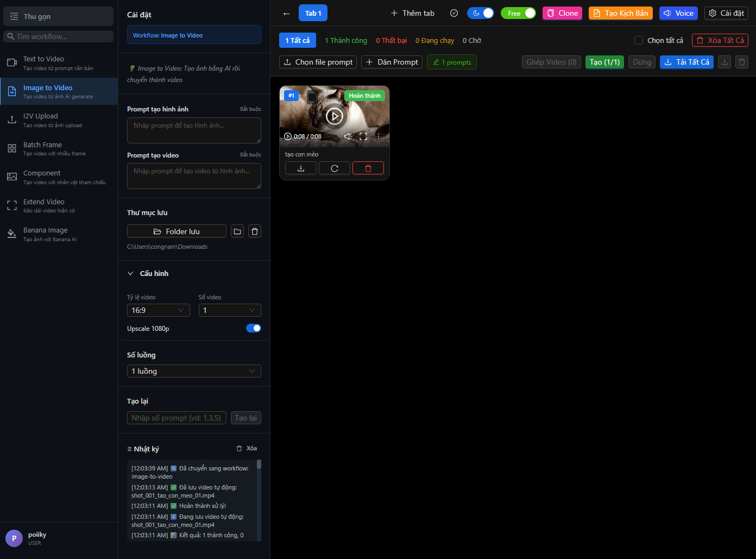Image resolution: width=756 pixels, height=559 pixels.
Task: Open the save folder with folder icon
Action: 237,231
